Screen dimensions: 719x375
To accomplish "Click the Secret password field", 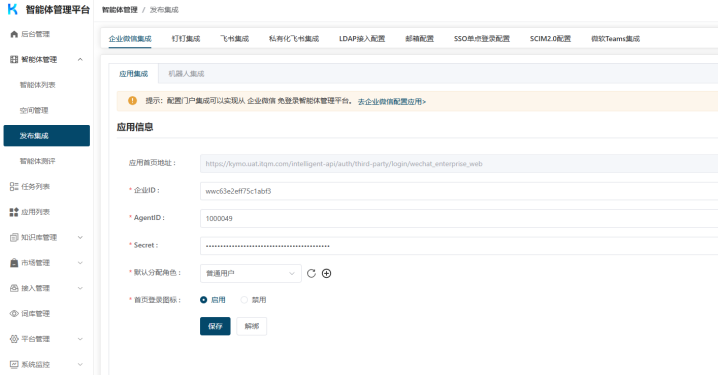I will [x=459, y=246].
